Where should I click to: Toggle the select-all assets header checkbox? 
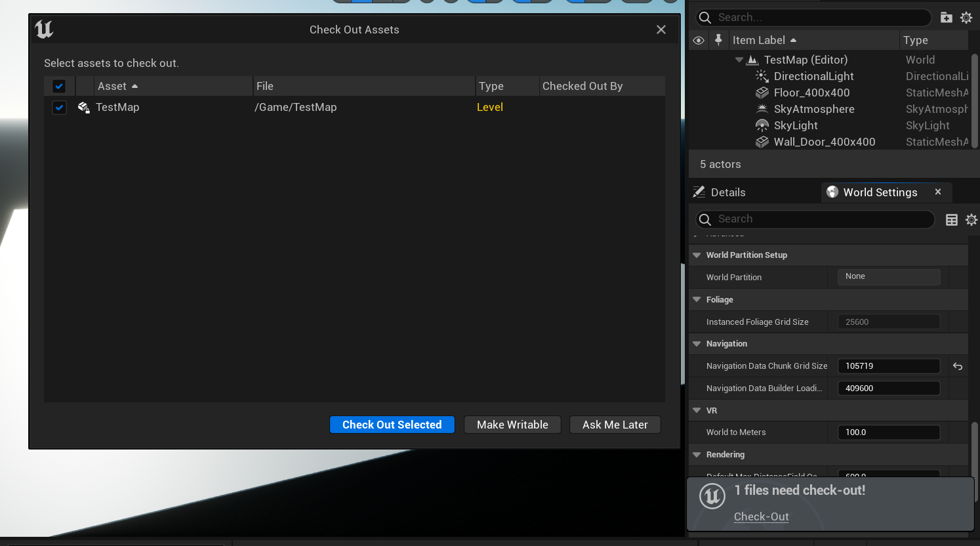point(59,86)
